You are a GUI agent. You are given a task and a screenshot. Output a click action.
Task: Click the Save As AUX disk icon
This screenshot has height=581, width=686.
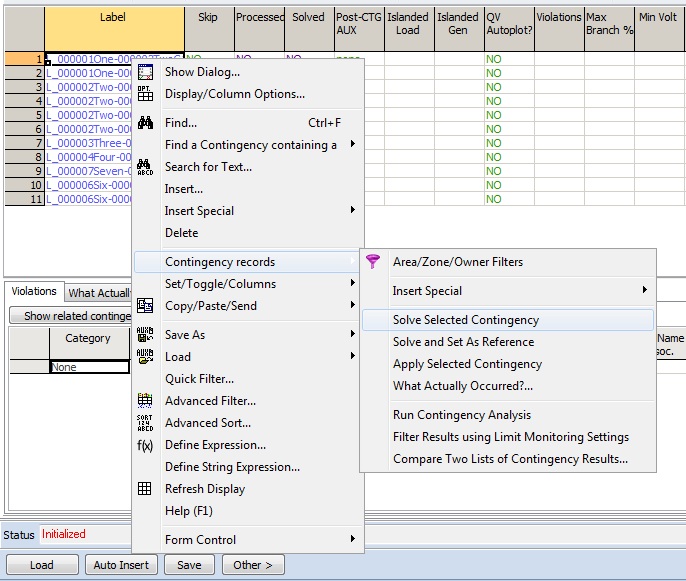(145, 335)
